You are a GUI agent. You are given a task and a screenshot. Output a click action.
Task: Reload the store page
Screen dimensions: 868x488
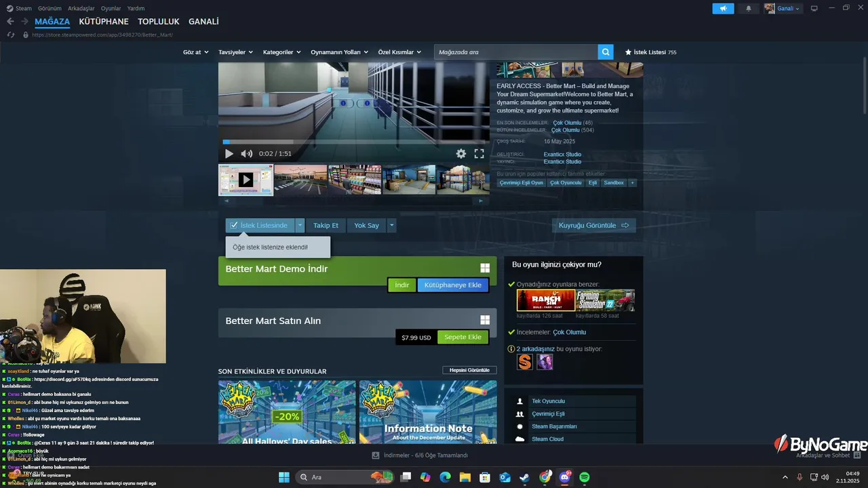[10, 35]
